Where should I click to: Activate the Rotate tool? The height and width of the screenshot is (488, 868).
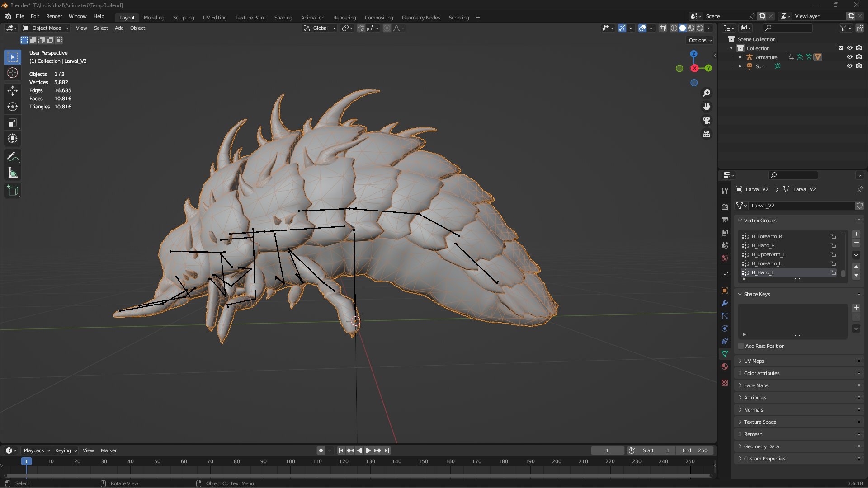(13, 107)
